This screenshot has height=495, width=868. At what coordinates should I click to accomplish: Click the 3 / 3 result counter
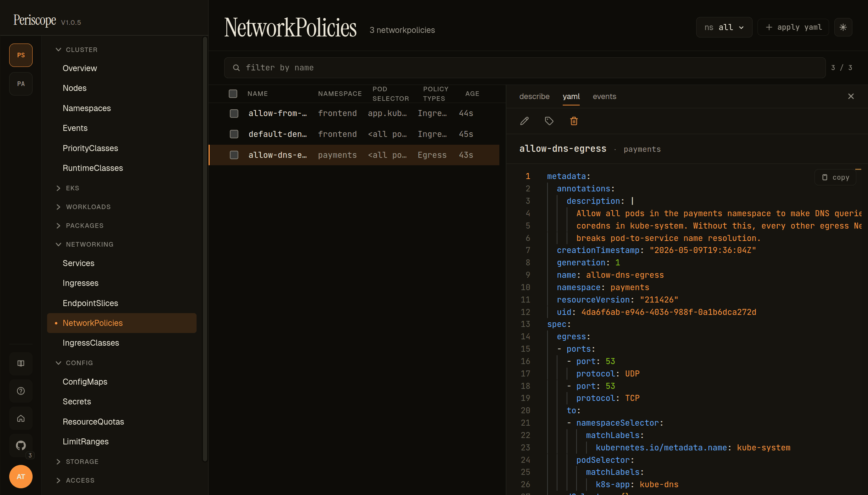click(841, 68)
